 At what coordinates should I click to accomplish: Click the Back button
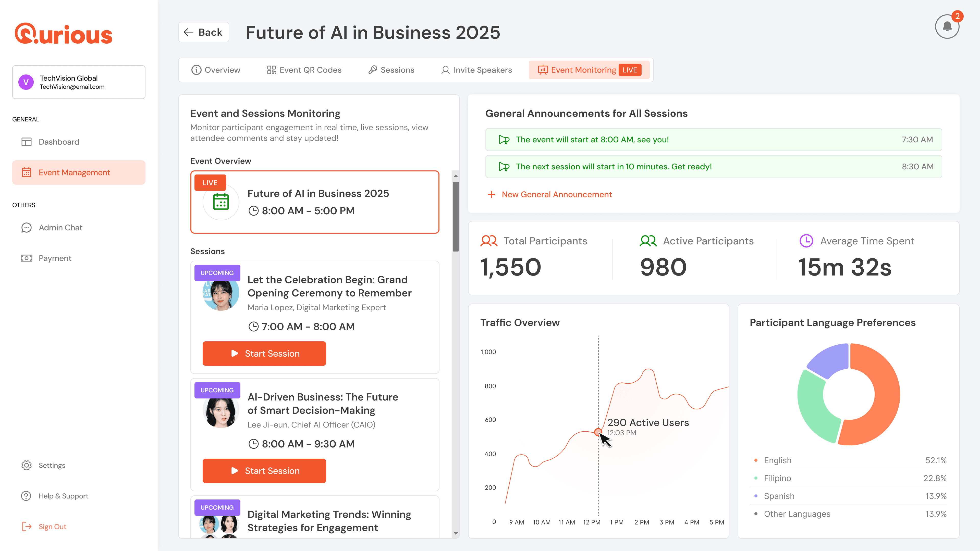coord(204,32)
